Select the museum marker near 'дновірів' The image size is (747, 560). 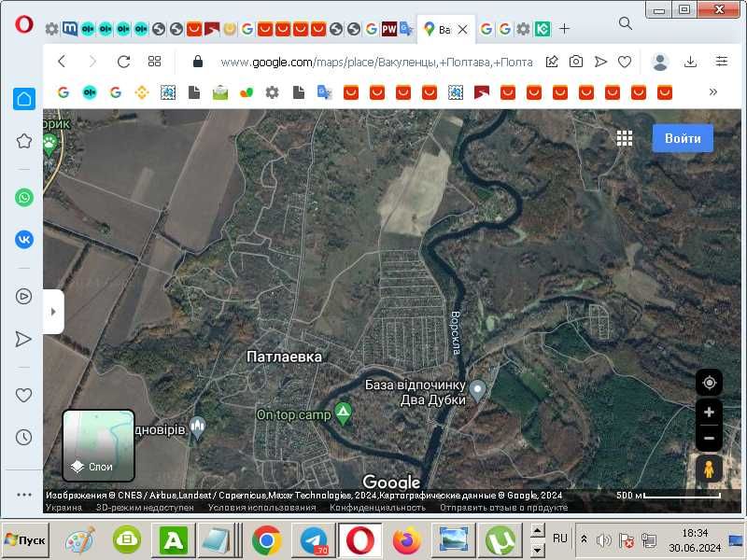click(198, 427)
